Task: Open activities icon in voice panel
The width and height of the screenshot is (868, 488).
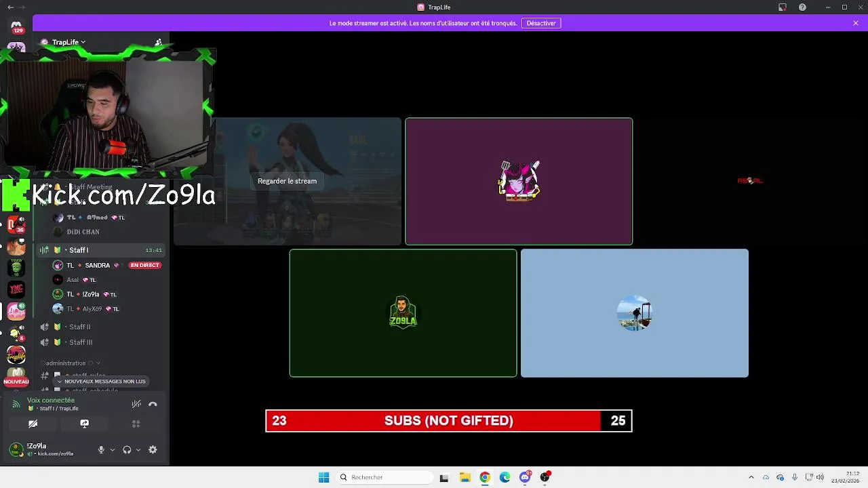Action: [x=136, y=424]
